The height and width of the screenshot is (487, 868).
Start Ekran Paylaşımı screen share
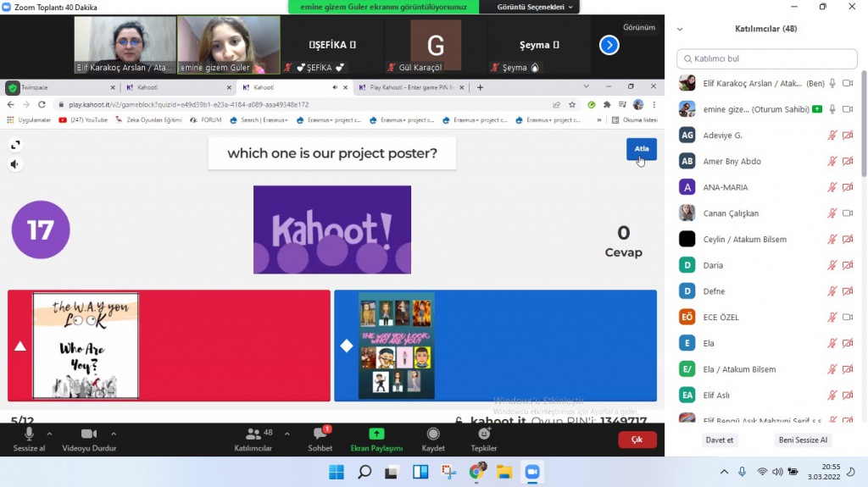(376, 440)
